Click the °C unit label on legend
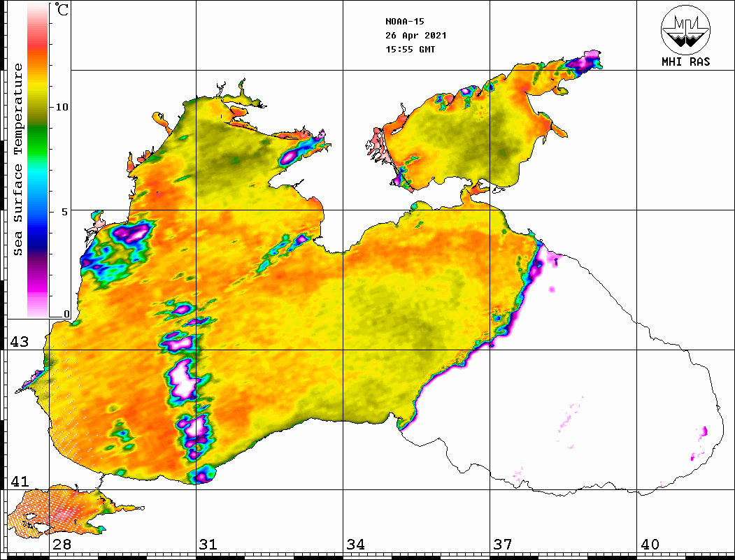 coord(62,9)
